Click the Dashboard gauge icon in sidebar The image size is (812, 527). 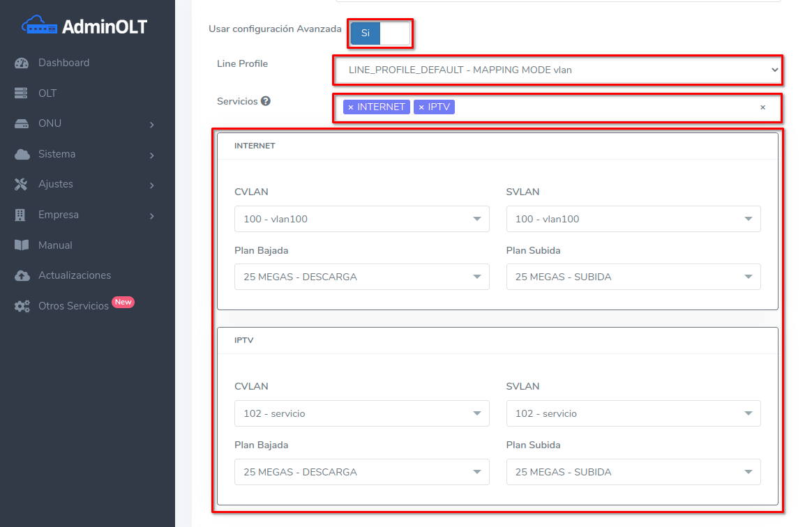point(22,63)
